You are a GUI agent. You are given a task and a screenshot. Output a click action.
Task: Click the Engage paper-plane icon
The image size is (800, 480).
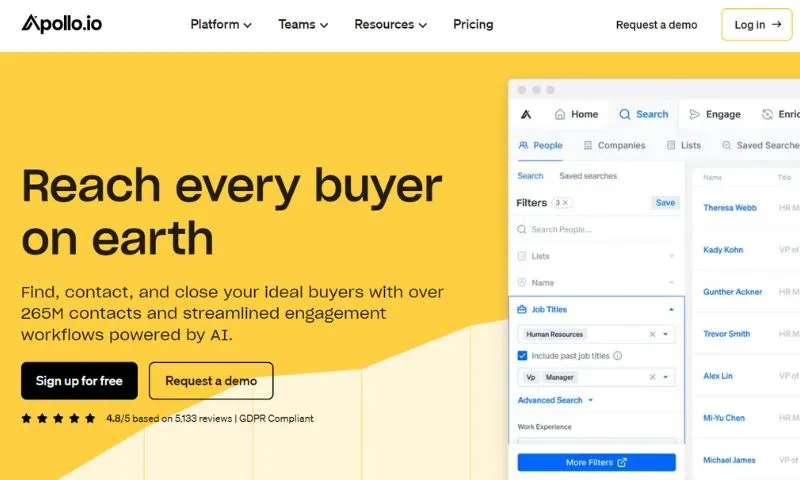click(694, 114)
